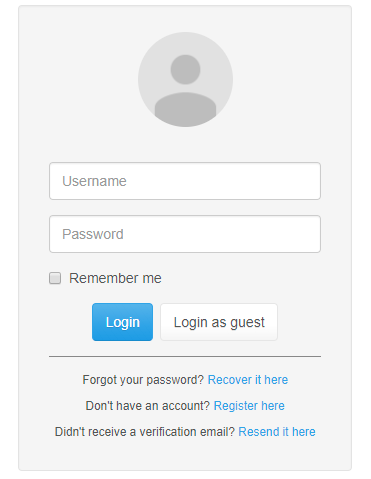Click the Login as guest button
371x479 pixels.
point(219,322)
